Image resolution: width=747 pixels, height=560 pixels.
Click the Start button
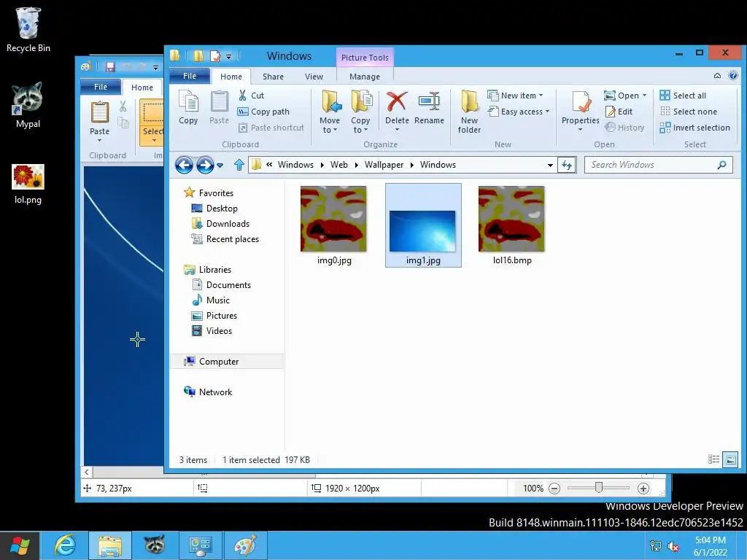click(x=20, y=545)
